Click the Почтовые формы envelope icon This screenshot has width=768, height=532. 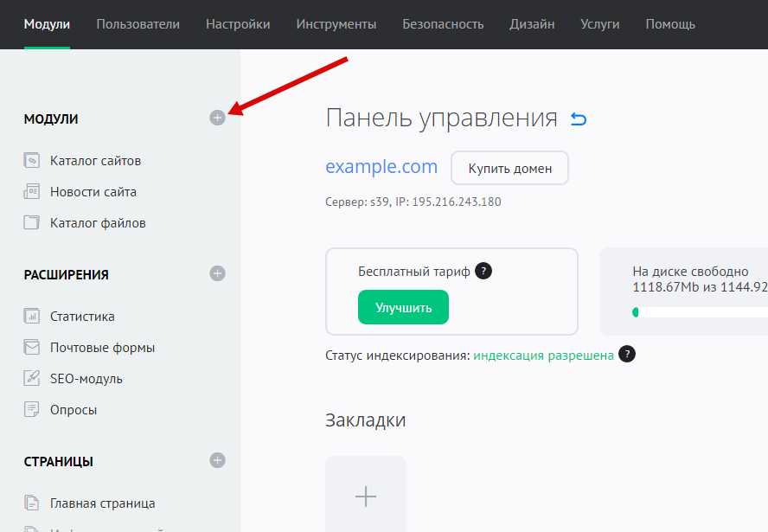32,348
